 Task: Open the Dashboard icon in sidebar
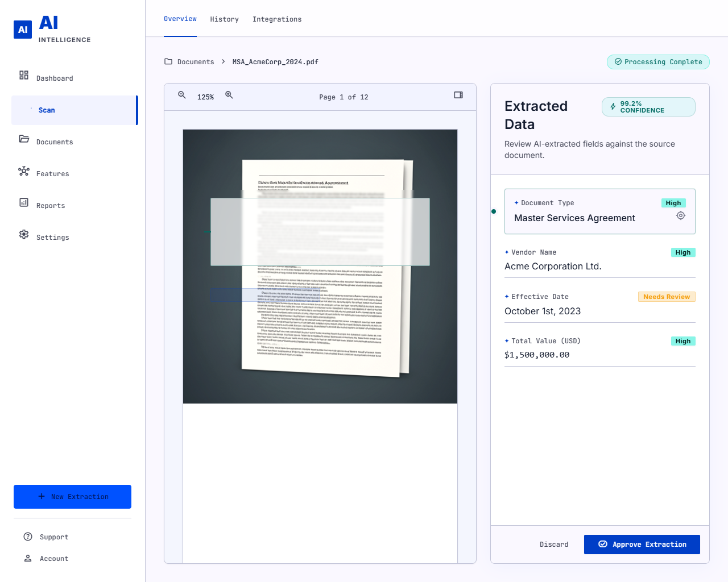(x=24, y=75)
